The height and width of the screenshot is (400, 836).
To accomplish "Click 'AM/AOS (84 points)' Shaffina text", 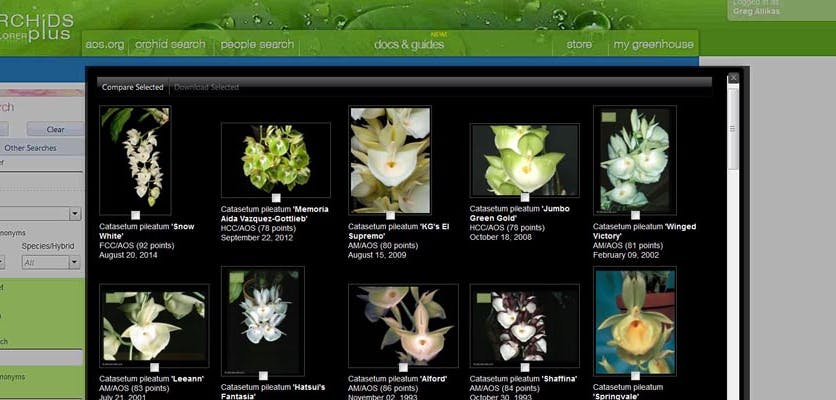I will 505,388.
